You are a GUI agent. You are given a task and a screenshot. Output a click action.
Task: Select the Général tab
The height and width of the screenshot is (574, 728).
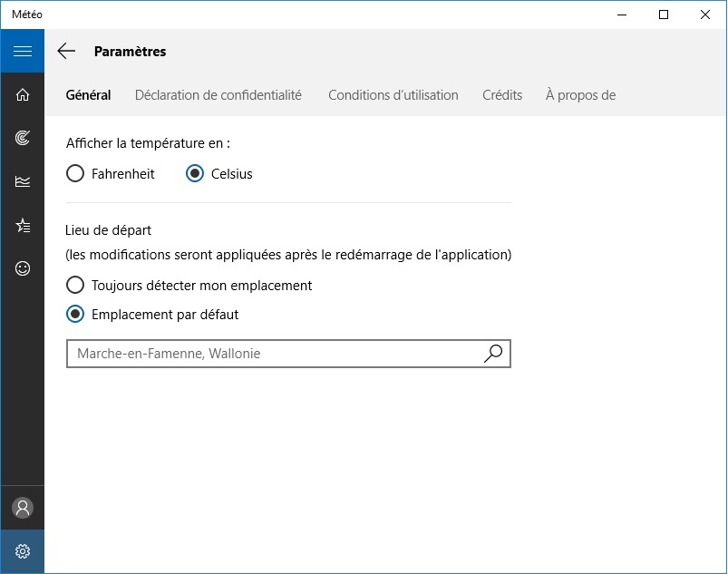pos(88,94)
